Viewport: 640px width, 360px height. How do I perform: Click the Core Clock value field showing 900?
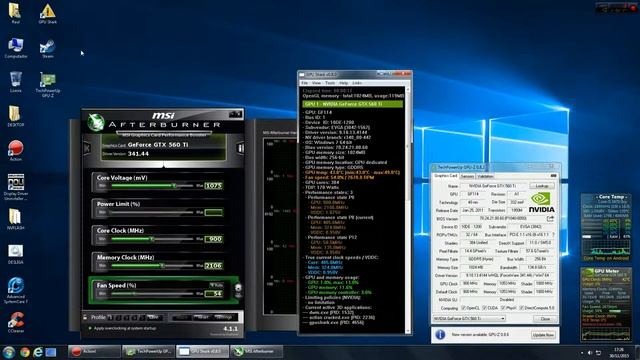[213, 239]
